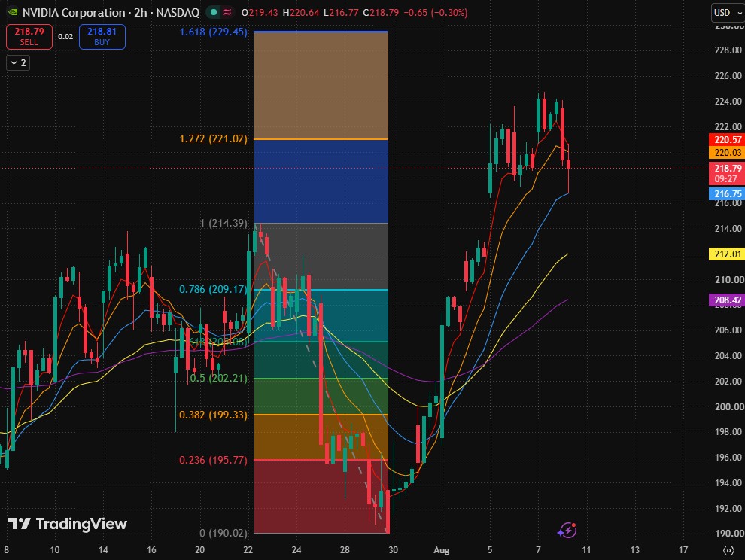Open the purple lightning events icon
The height and width of the screenshot is (560, 745).
point(567,530)
